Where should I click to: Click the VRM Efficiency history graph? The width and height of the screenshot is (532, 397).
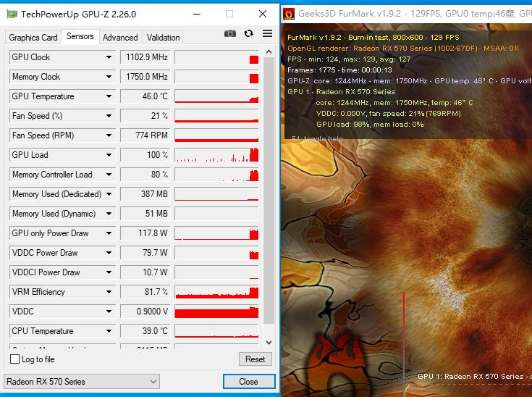216,292
